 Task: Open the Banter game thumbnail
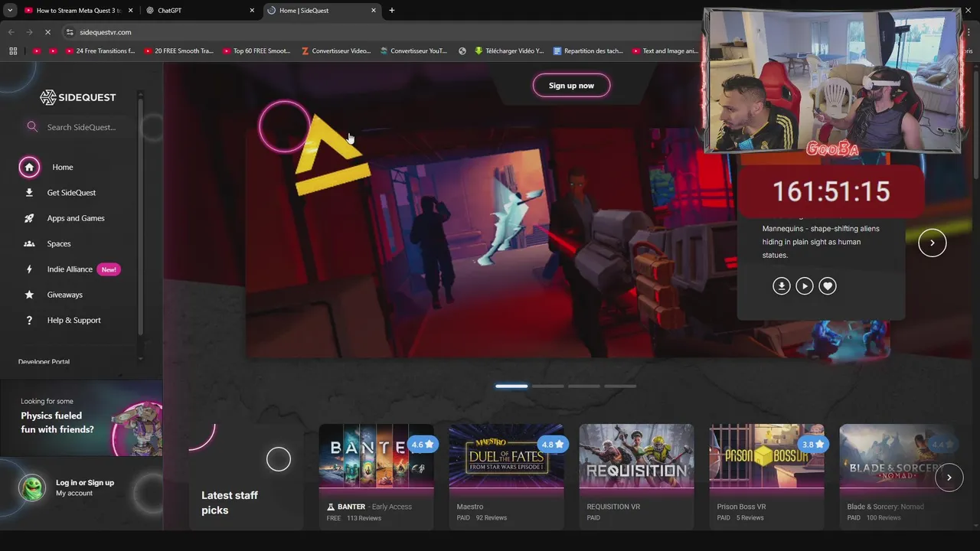point(376,455)
